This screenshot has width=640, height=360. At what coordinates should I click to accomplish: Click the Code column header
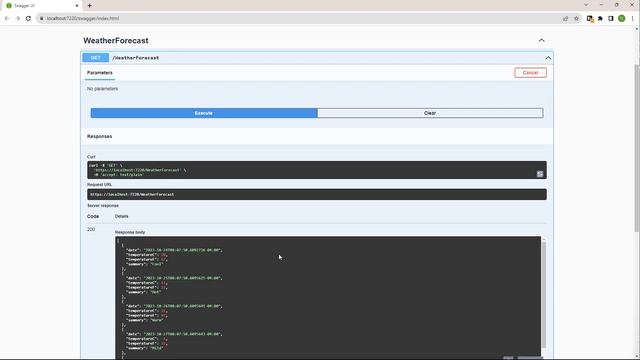93,216
